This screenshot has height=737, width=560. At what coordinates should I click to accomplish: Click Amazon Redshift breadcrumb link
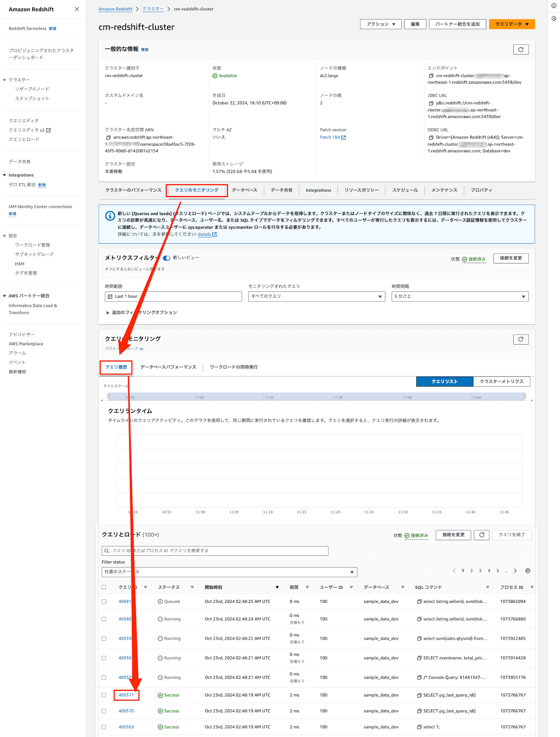pyautogui.click(x=115, y=9)
